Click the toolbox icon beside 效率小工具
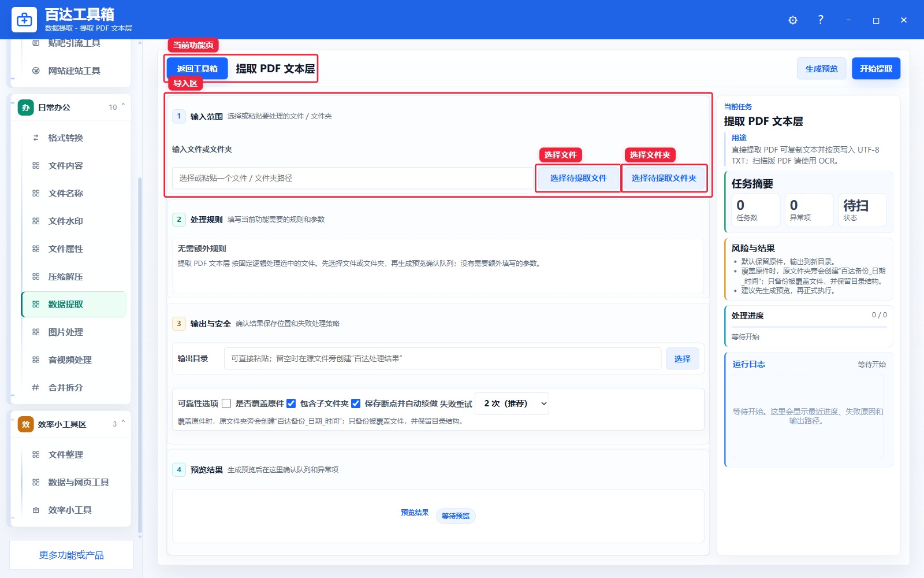Image resolution: width=924 pixels, height=578 pixels. point(36,510)
